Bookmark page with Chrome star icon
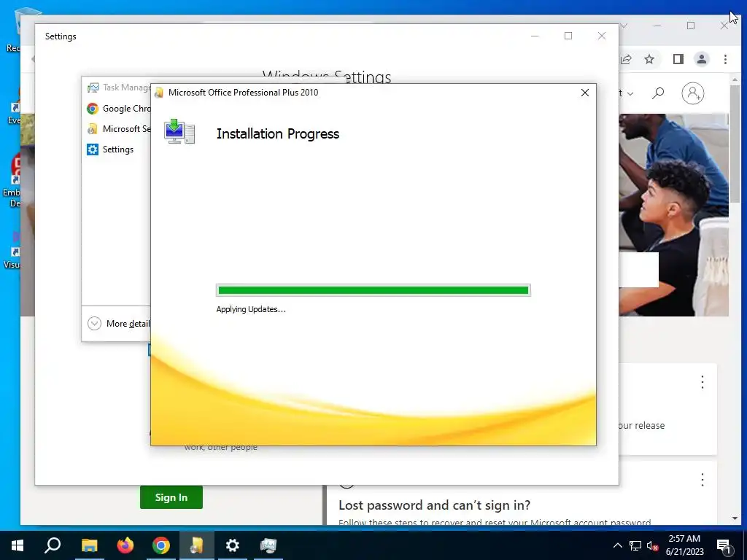 click(x=649, y=59)
